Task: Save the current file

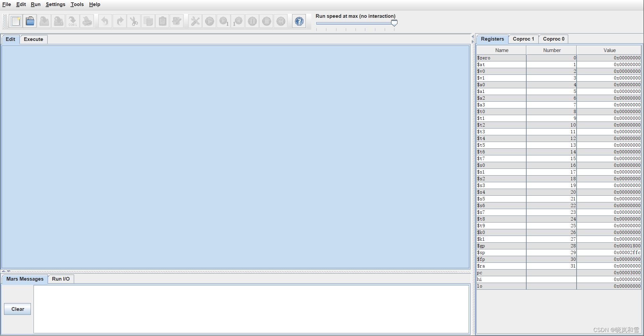Action: coord(44,21)
